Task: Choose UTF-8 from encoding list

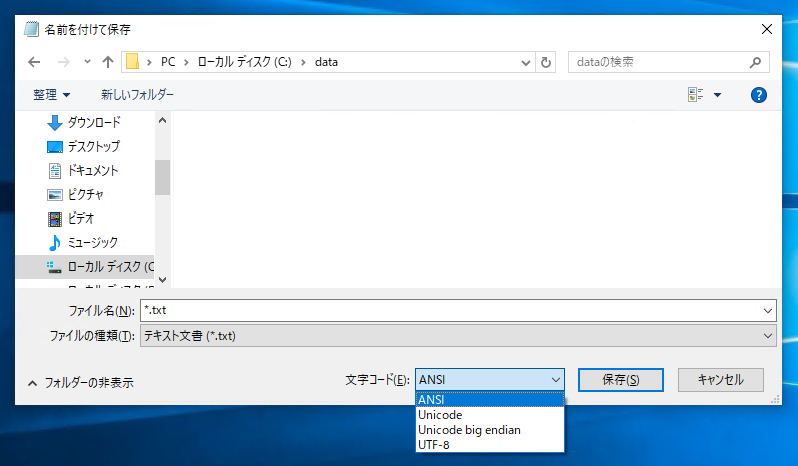Action: [490, 445]
